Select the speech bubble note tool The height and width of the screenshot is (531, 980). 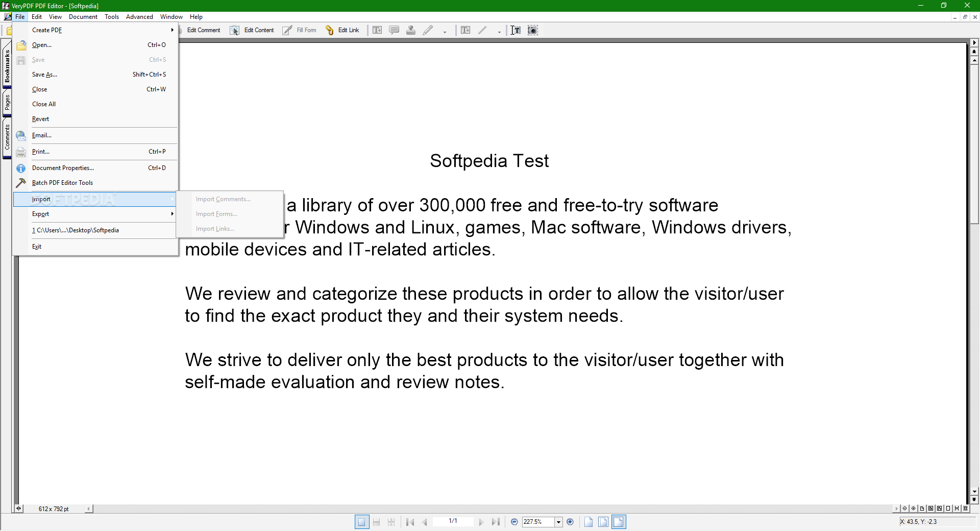point(394,30)
